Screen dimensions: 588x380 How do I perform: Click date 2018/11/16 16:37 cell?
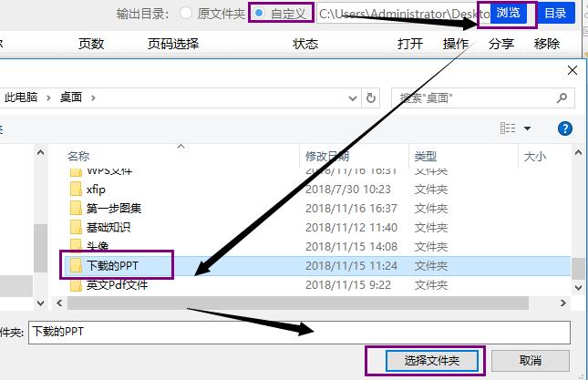click(351, 208)
